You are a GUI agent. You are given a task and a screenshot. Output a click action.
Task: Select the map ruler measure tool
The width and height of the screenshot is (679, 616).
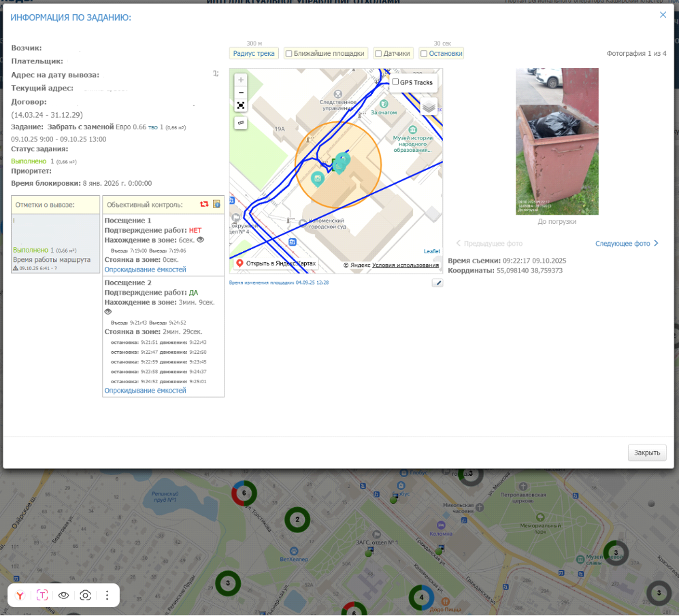pyautogui.click(x=241, y=123)
